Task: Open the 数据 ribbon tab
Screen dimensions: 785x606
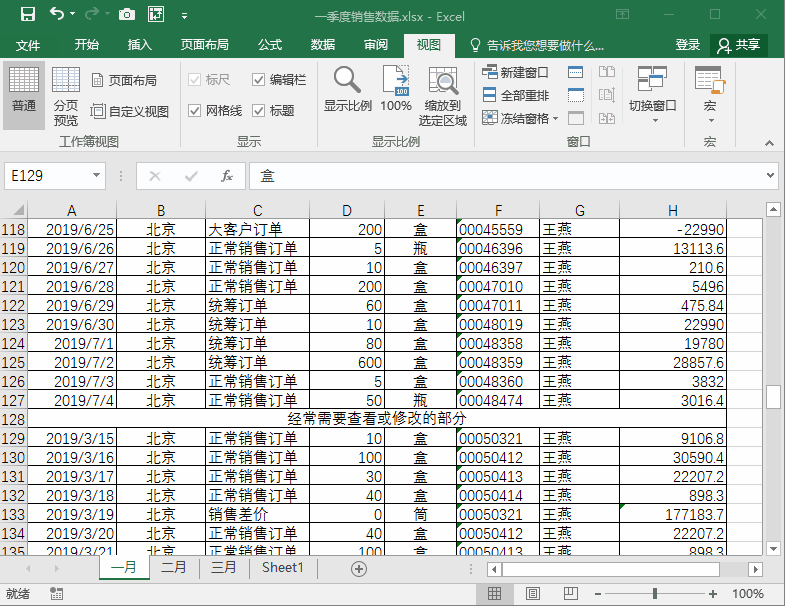Action: [x=323, y=45]
